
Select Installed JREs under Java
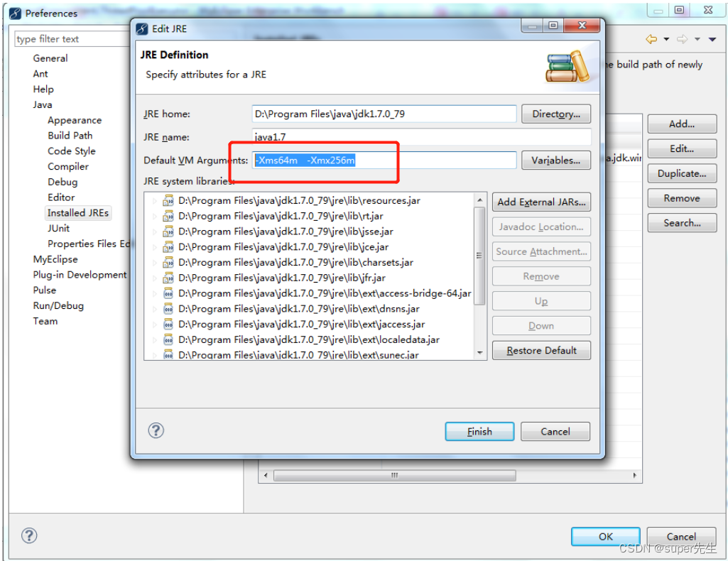click(x=78, y=213)
